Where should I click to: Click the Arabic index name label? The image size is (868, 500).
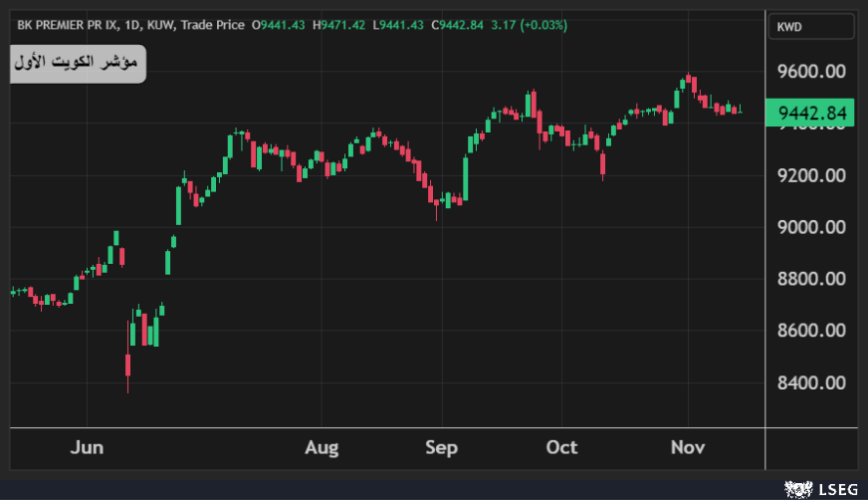[78, 64]
